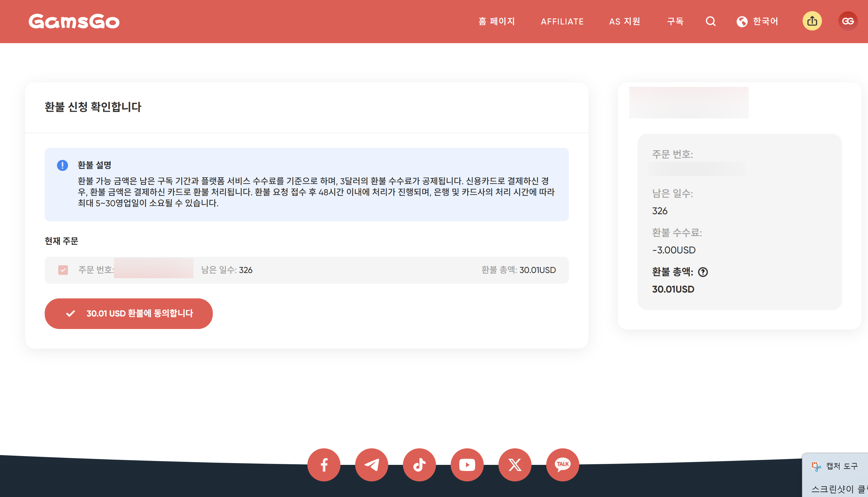
Task: Open the KakaoTalk contact icon
Action: click(x=562, y=464)
